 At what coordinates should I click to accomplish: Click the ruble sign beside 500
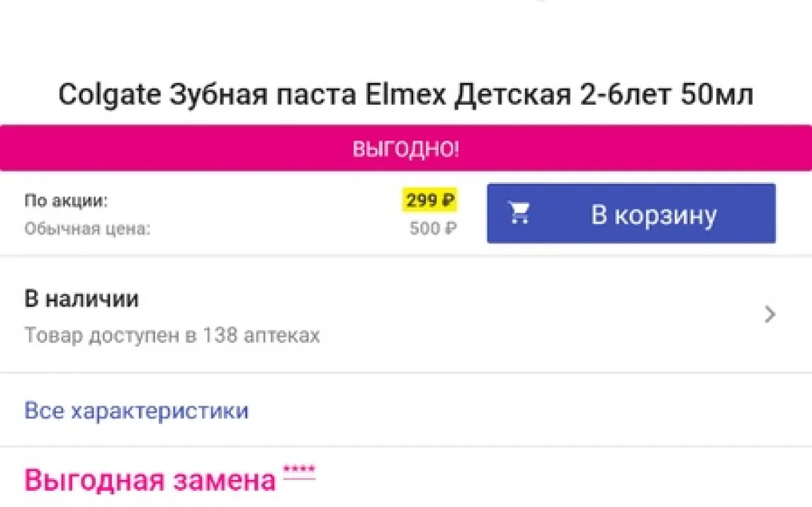click(x=451, y=229)
